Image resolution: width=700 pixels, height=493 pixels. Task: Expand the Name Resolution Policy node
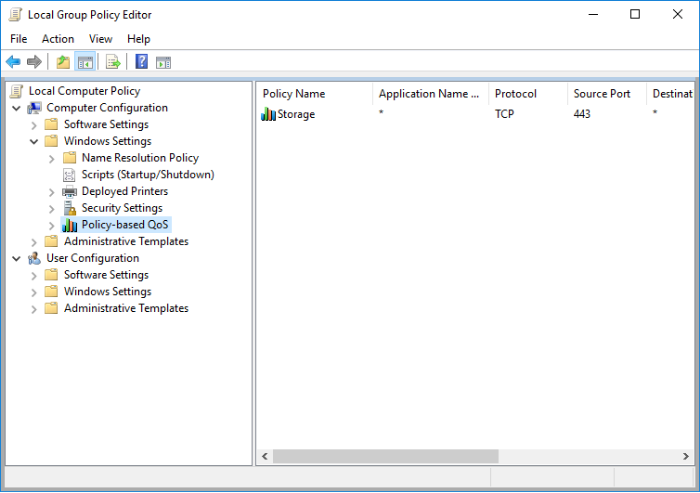click(52, 158)
